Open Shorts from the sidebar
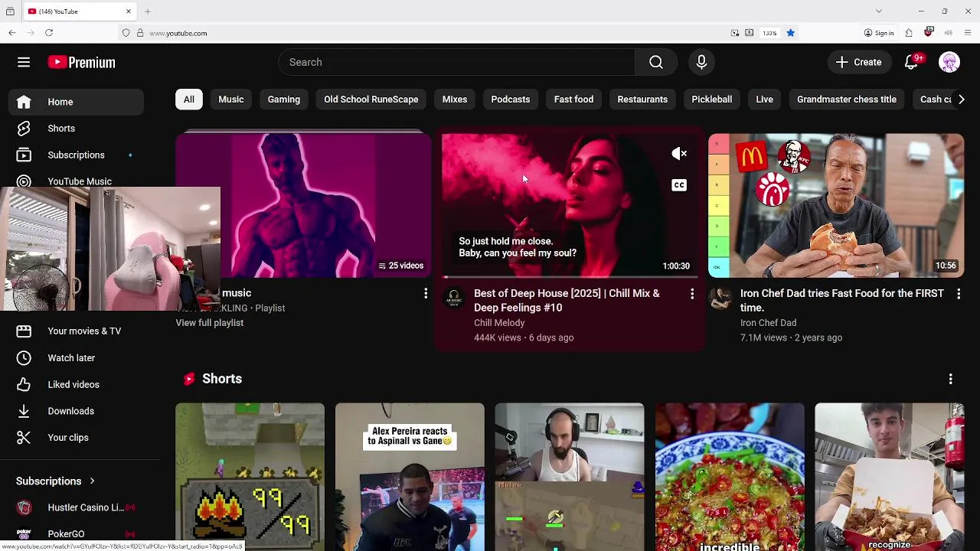The height and width of the screenshot is (551, 980). pos(76,129)
